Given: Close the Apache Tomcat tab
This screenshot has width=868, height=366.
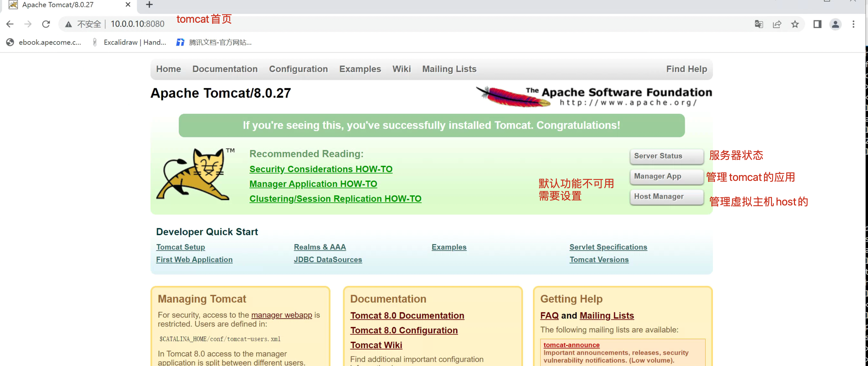Looking at the screenshot, I should tap(128, 5).
